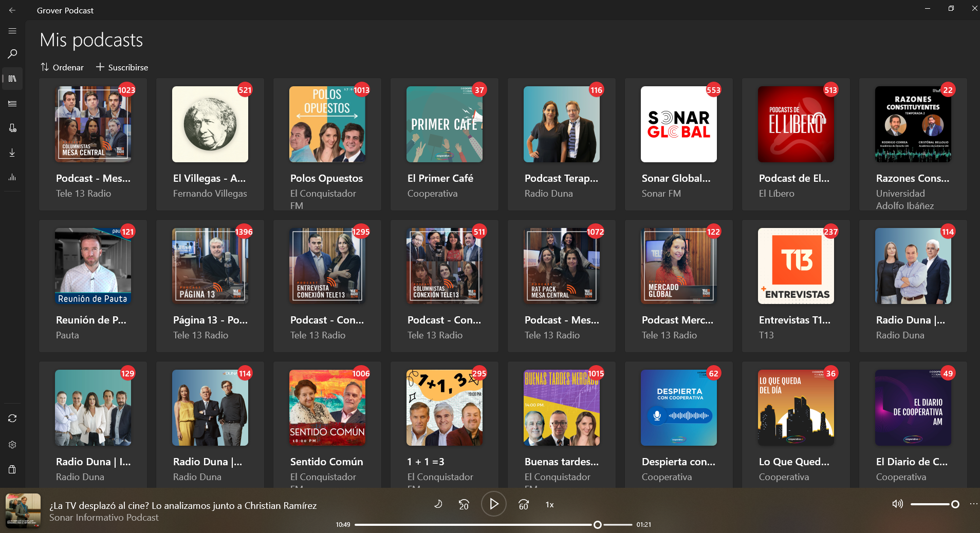Open the now playing episode artwork
Image resolution: width=980 pixels, height=533 pixels.
23,510
